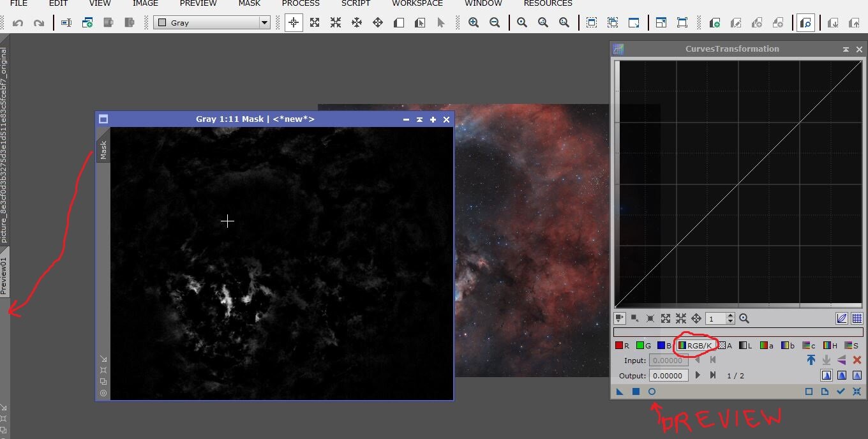
Task: Click the zoom in magnifier toolbar icon
Action: 474,23
